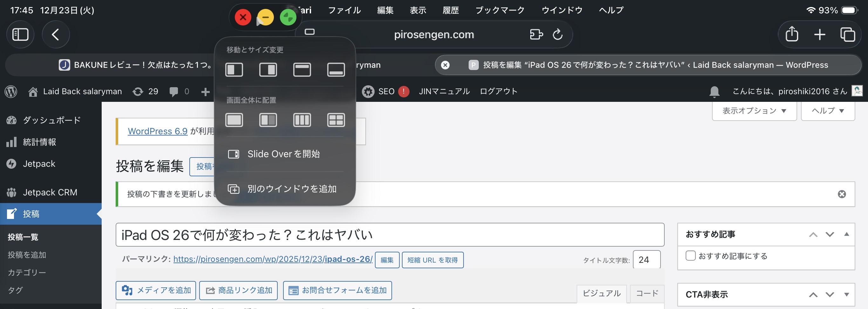The image size is (868, 309).
Task: Check the おすすめ記事にする checkbox
Action: click(690, 256)
